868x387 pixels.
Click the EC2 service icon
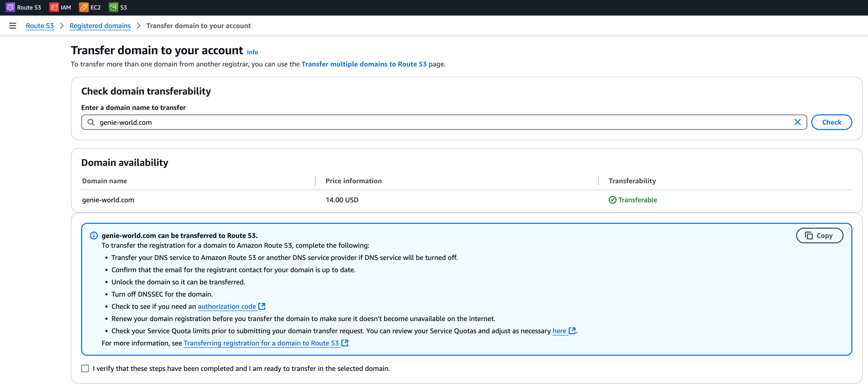coord(83,7)
